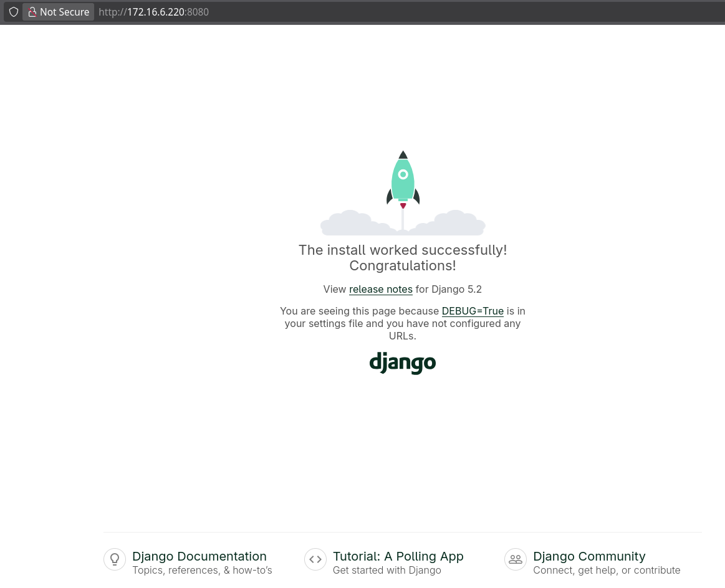Click the Django Community people icon
Viewport: 725px width, 588px height.
pyautogui.click(x=516, y=559)
